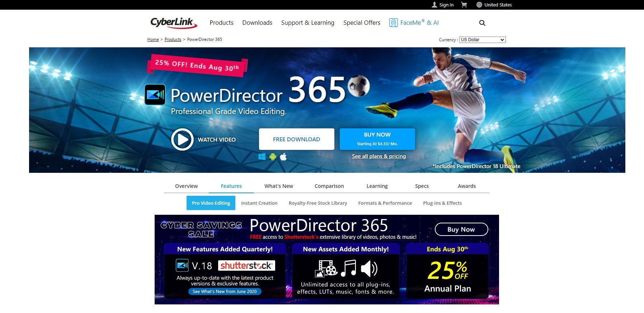The height and width of the screenshot is (313, 644).
Task: Click the PowerDirector 365 breadcrumb text
Action: tap(205, 39)
